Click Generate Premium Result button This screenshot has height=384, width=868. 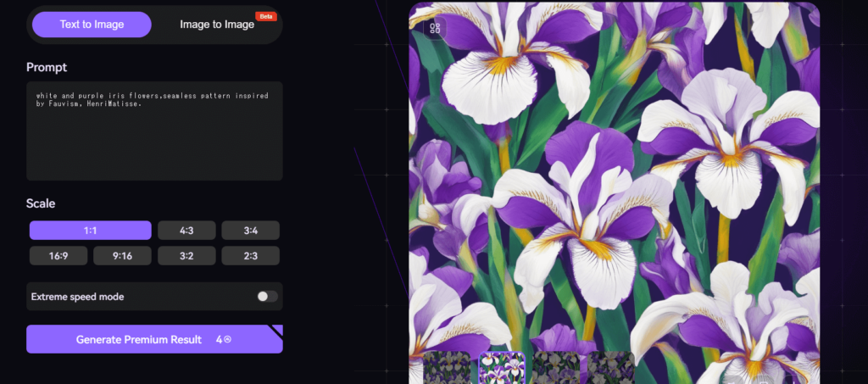(154, 339)
